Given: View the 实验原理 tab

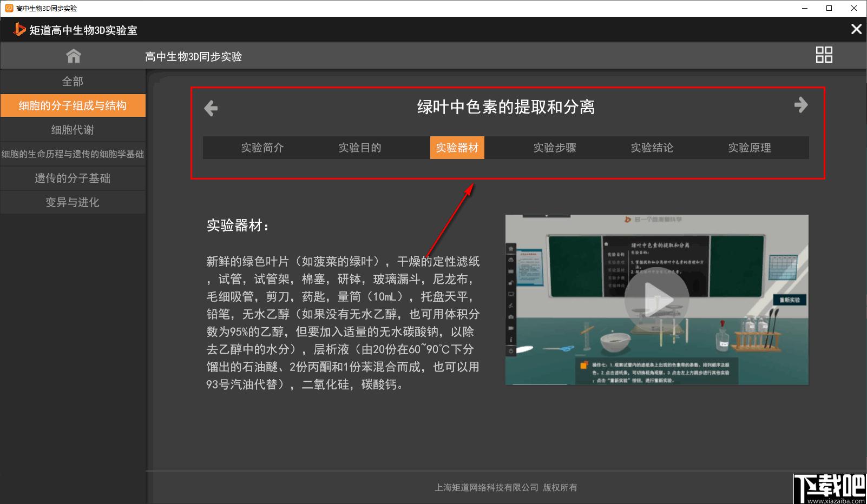Looking at the screenshot, I should click(750, 148).
